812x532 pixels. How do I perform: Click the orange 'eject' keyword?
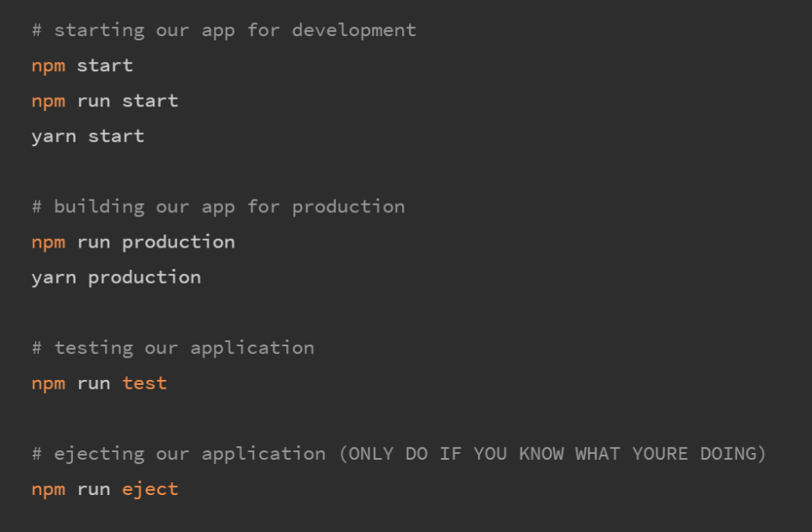click(x=150, y=489)
